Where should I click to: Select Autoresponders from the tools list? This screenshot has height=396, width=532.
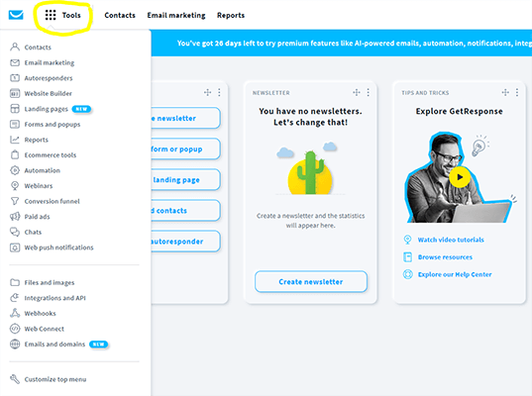49,78
